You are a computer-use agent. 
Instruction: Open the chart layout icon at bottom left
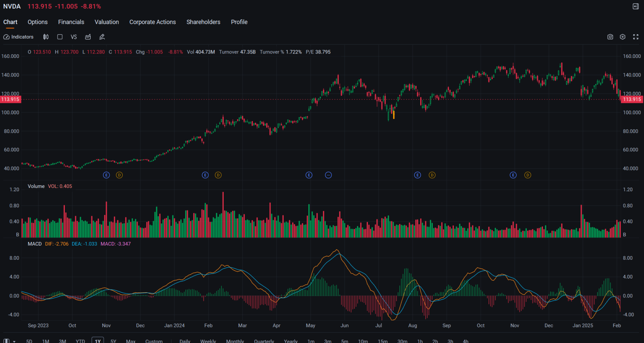click(6, 341)
